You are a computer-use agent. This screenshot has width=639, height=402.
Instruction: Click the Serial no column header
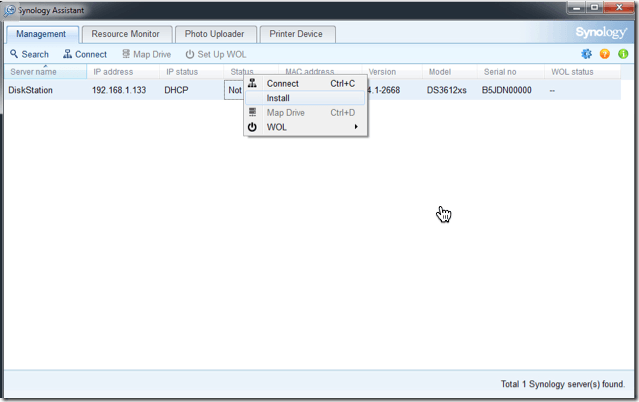pyautogui.click(x=511, y=72)
